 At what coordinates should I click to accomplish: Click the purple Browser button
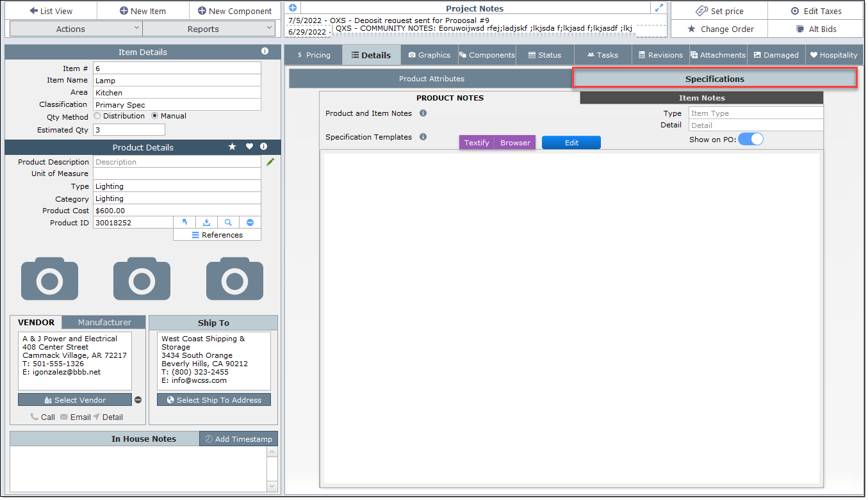coord(515,142)
